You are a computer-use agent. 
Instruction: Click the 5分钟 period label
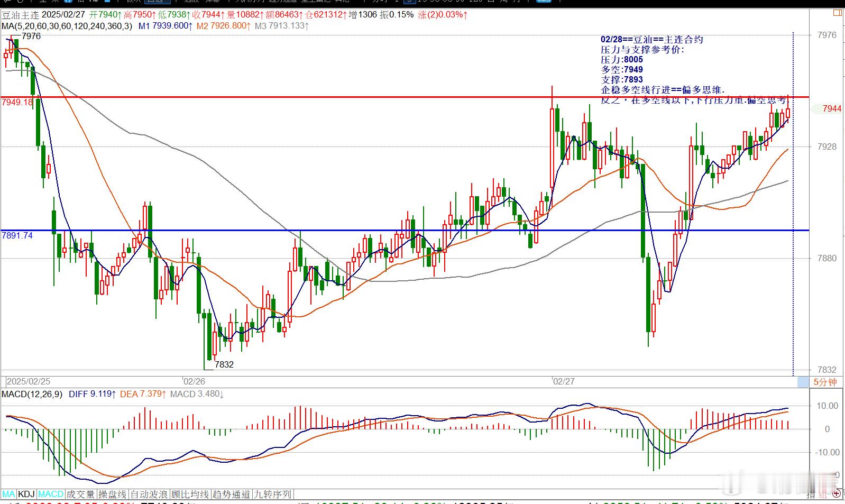[x=825, y=382]
